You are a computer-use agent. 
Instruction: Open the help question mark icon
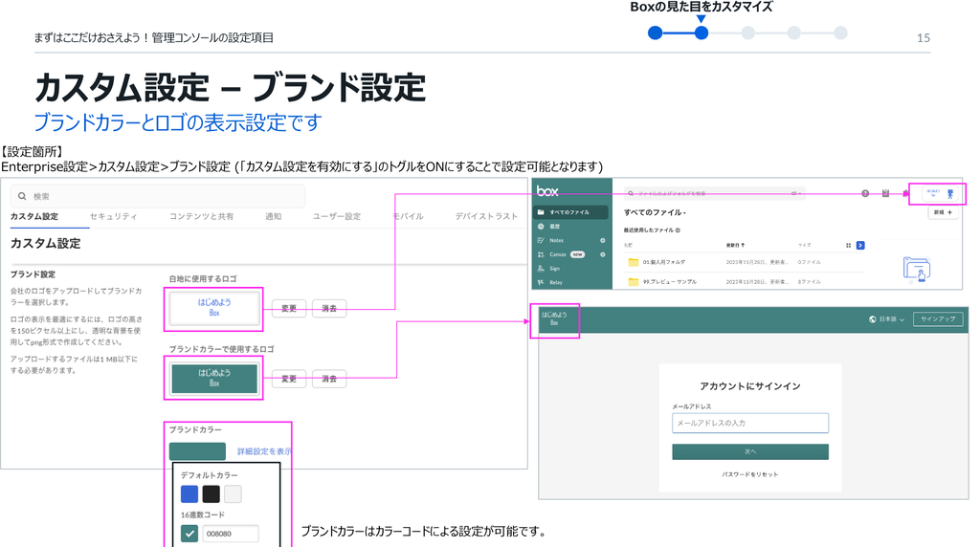pos(865,193)
